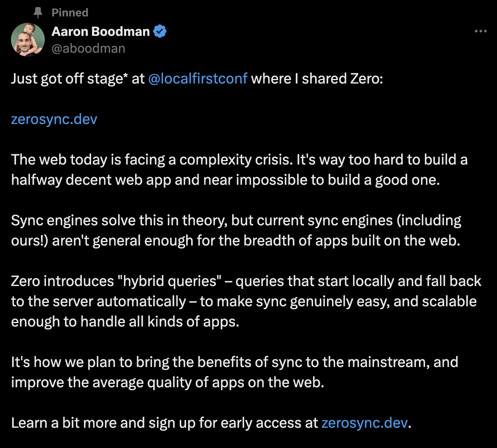This screenshot has width=497, height=448.
Task: Click the "Sync engines solve this" line
Action: coord(236,221)
